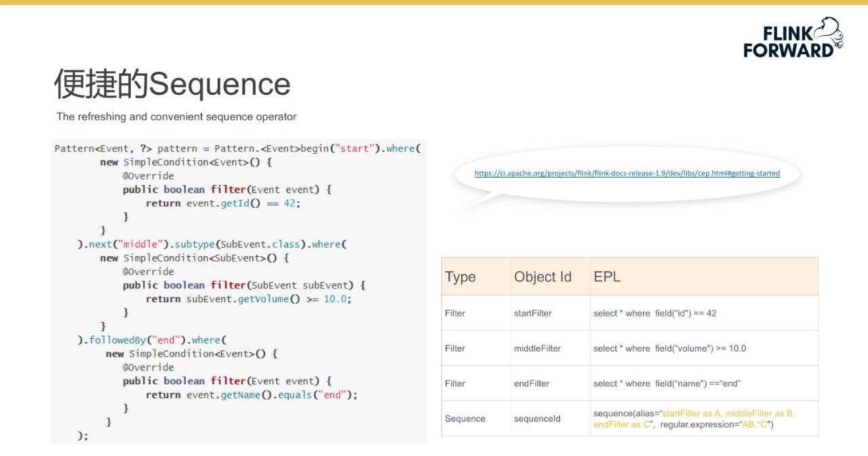Click the Flink Forward logo
This screenshot has width=868, height=456.
point(789,41)
